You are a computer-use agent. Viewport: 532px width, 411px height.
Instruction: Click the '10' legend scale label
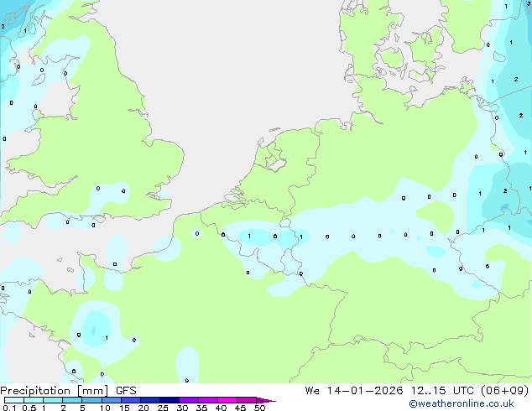[x=105, y=408]
